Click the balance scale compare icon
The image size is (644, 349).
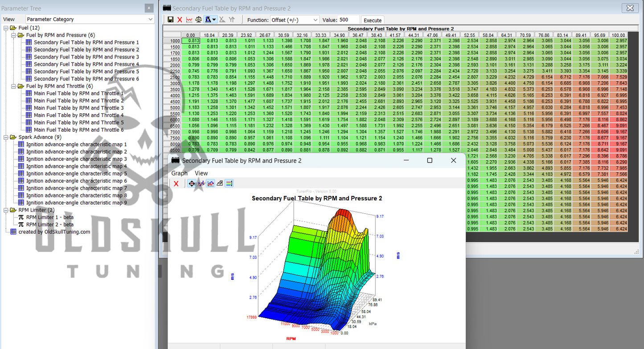(198, 20)
